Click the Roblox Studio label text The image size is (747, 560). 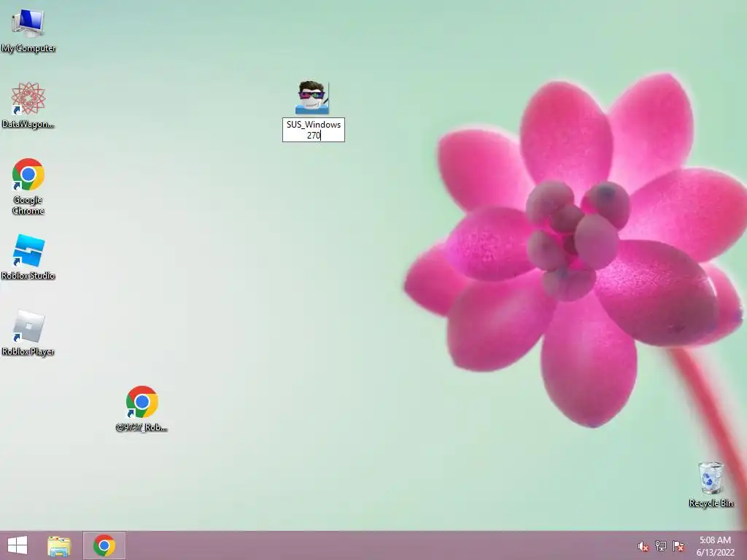28,275
